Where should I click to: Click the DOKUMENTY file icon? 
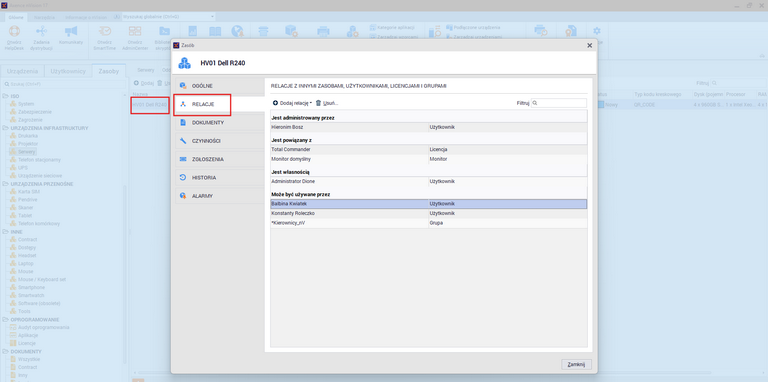[x=183, y=122]
